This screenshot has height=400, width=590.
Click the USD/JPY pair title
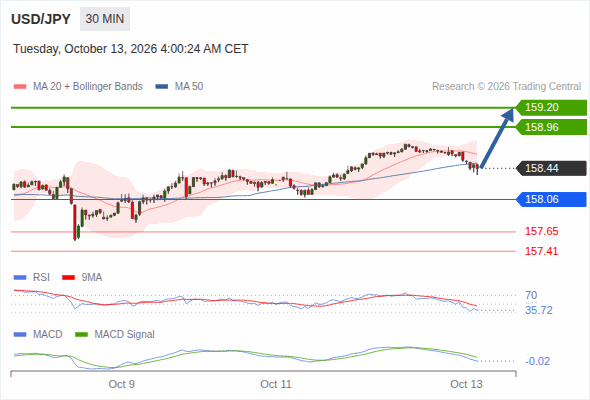pyautogui.click(x=41, y=19)
